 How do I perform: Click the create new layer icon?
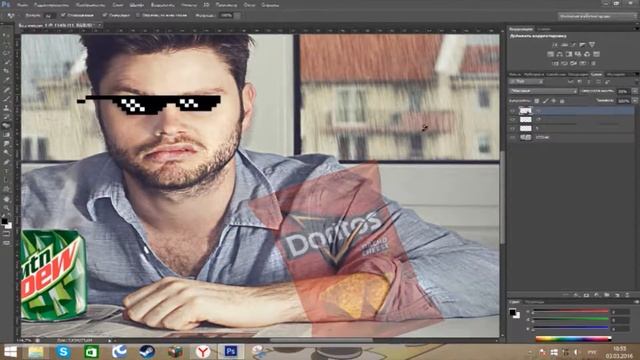tap(617, 295)
